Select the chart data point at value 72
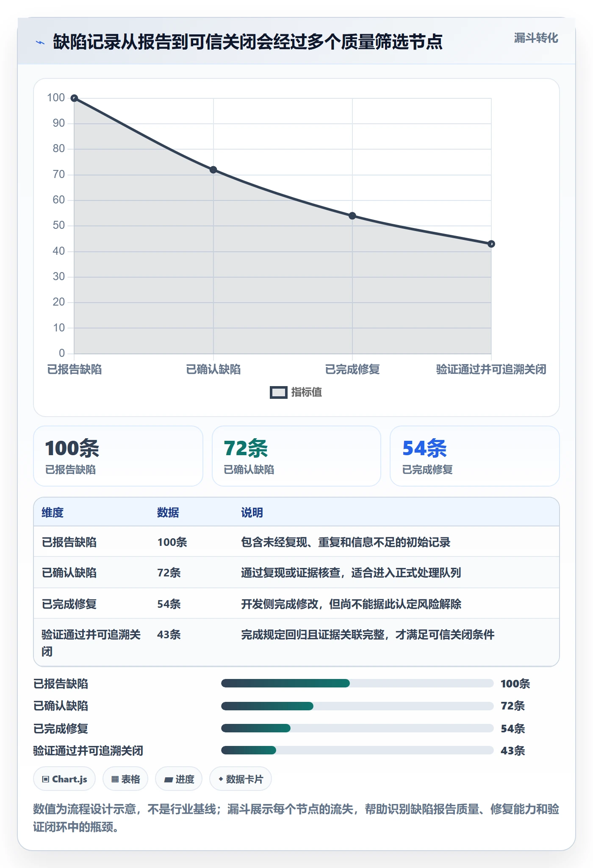 coord(213,170)
